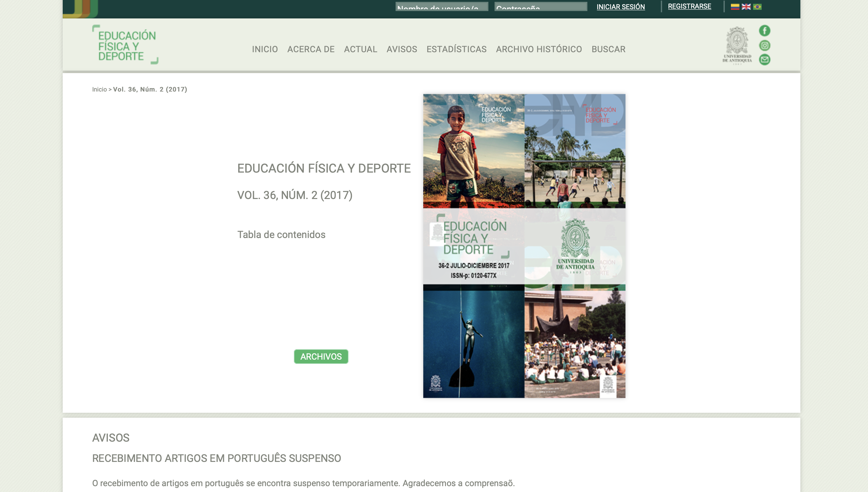Open the AVISOS menu item
The image size is (868, 492).
402,49
